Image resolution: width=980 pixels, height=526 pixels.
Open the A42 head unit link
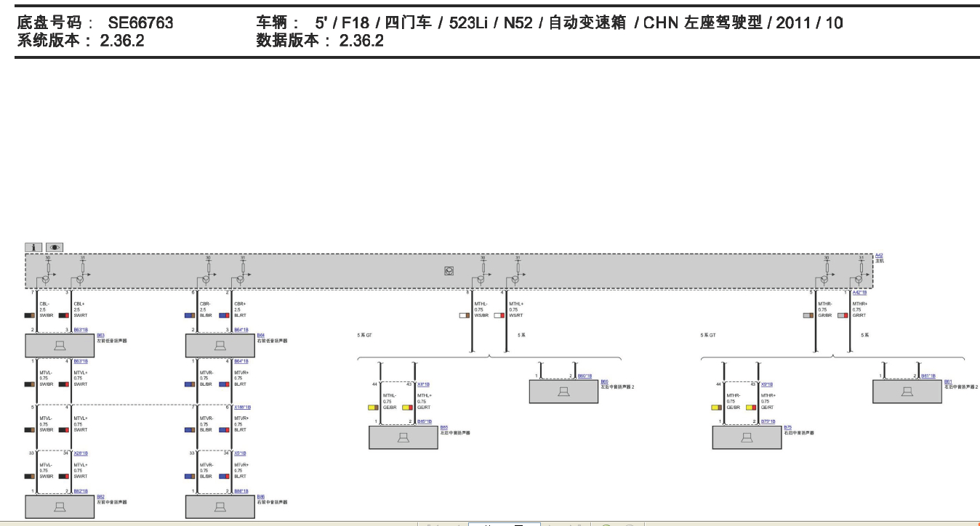(878, 255)
